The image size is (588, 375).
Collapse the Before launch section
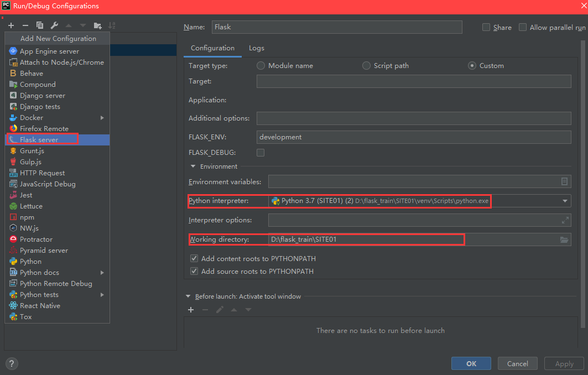point(188,296)
